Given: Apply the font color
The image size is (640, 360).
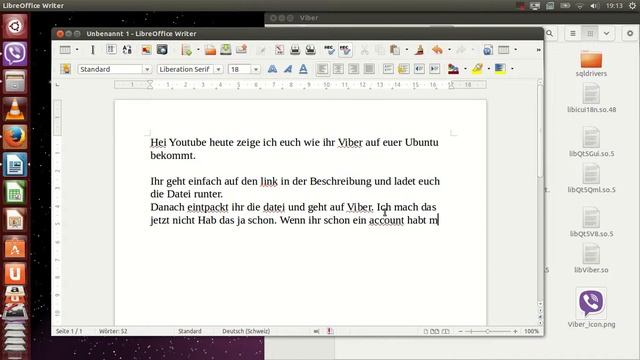Looking at the screenshot, I should (x=453, y=69).
